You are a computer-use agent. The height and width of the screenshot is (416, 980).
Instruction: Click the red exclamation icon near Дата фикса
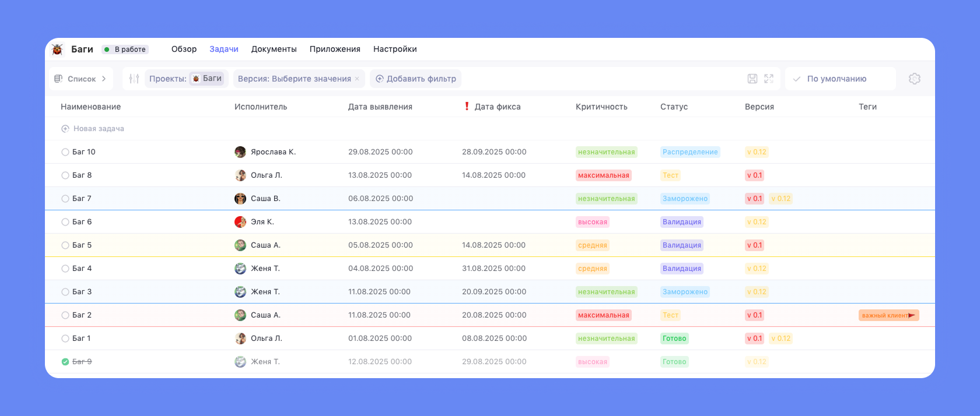467,106
